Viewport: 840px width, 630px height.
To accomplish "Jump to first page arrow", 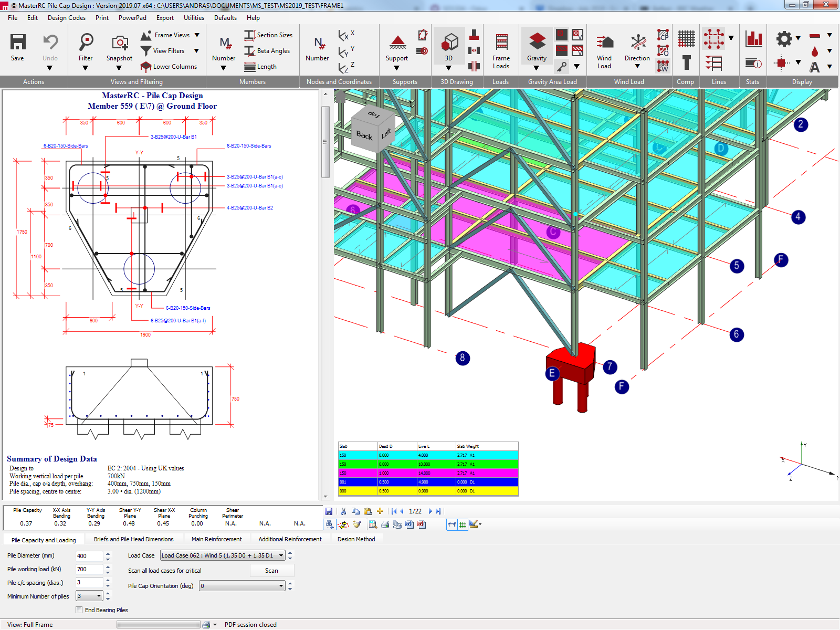I will click(x=394, y=511).
